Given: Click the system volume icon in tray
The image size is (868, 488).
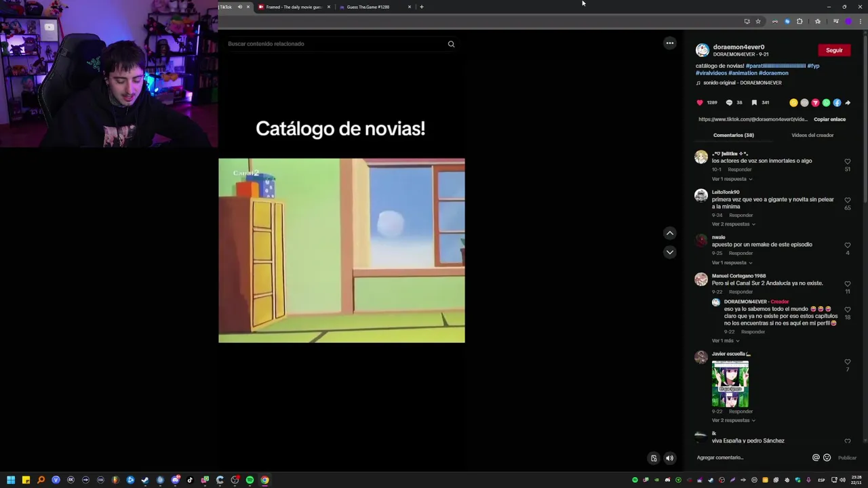Looking at the screenshot, I should point(842,480).
